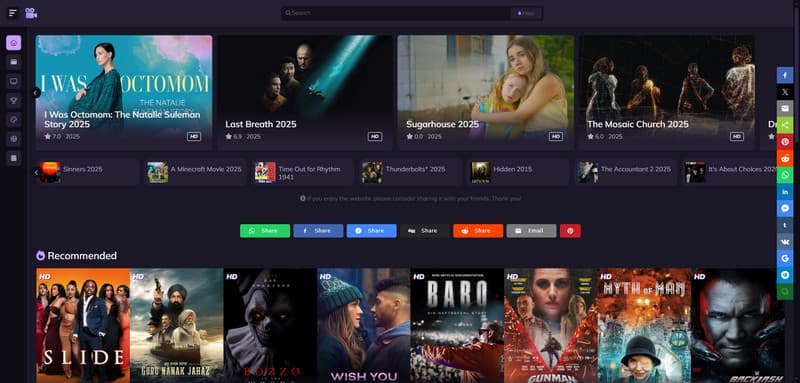Click the Messenger Share button

[371, 231]
